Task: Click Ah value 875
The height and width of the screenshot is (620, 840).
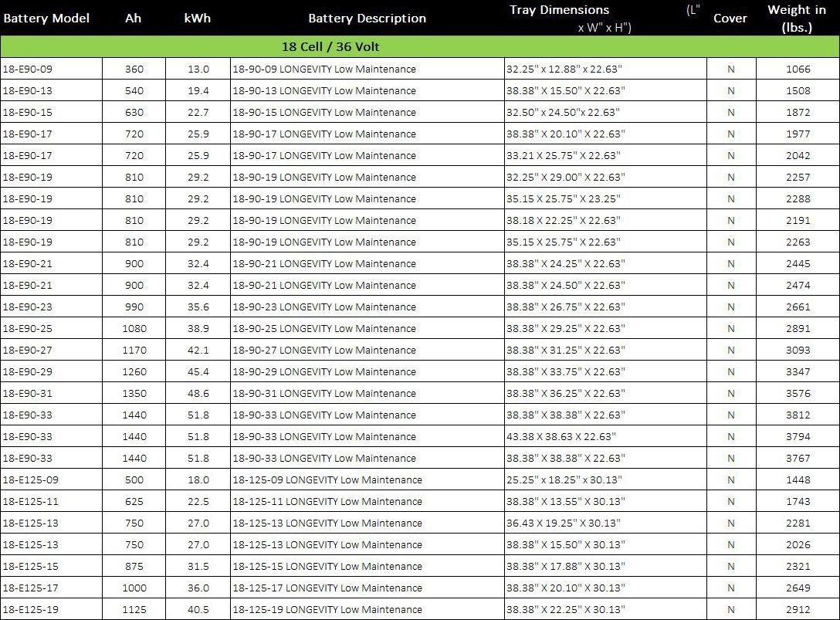Action: point(134,567)
